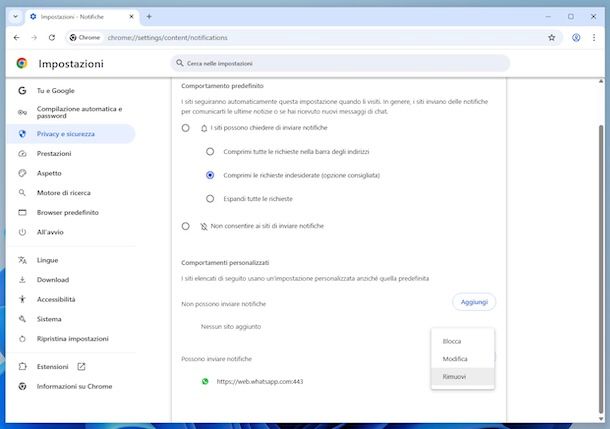Open the profile avatar icon

point(577,38)
